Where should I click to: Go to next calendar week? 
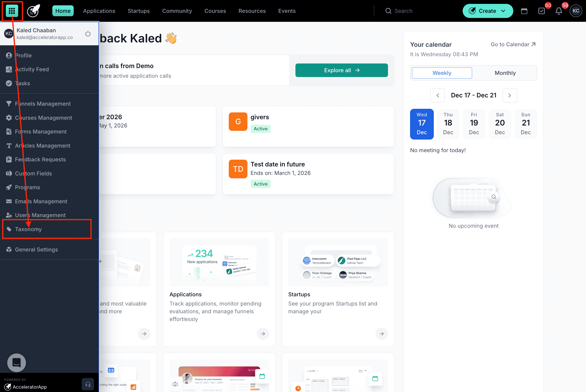point(509,95)
